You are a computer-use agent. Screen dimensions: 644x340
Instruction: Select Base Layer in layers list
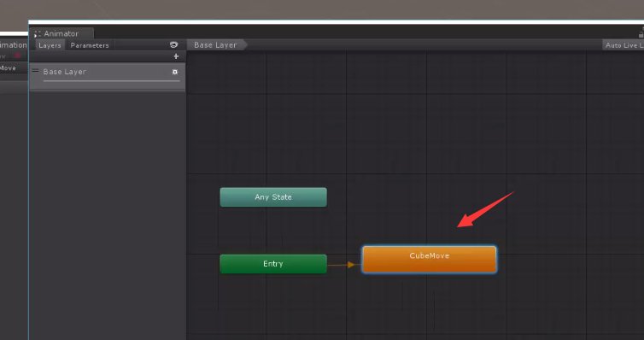(x=108, y=76)
